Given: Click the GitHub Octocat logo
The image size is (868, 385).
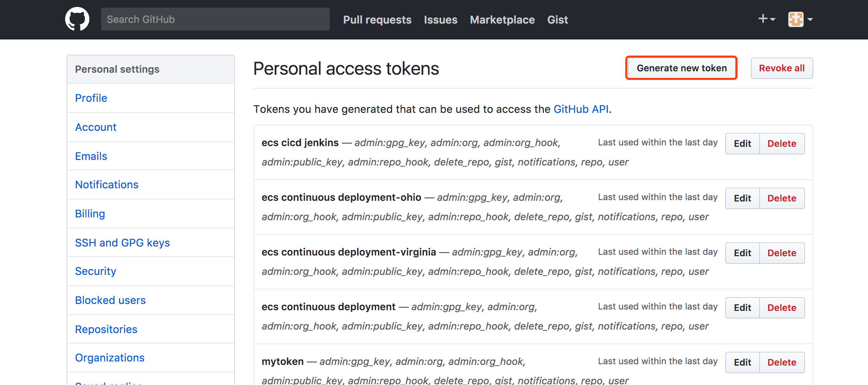Looking at the screenshot, I should [x=77, y=19].
